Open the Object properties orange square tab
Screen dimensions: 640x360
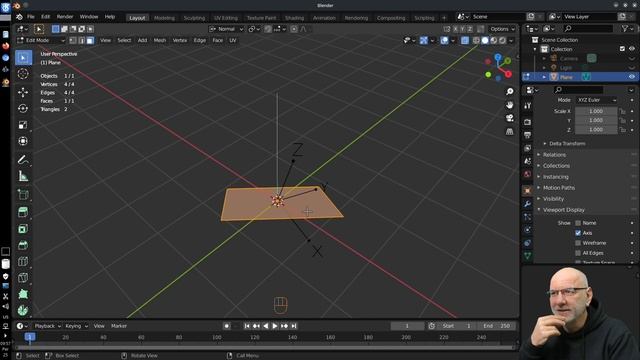(x=527, y=191)
